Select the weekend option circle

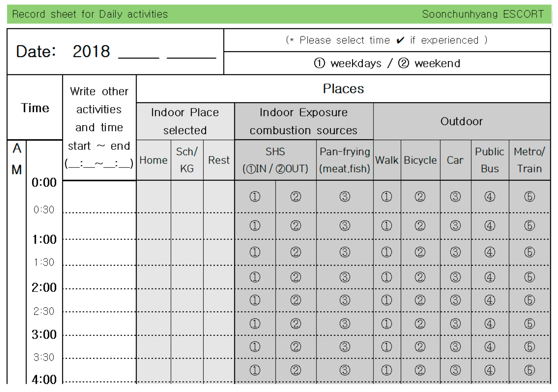[403, 63]
